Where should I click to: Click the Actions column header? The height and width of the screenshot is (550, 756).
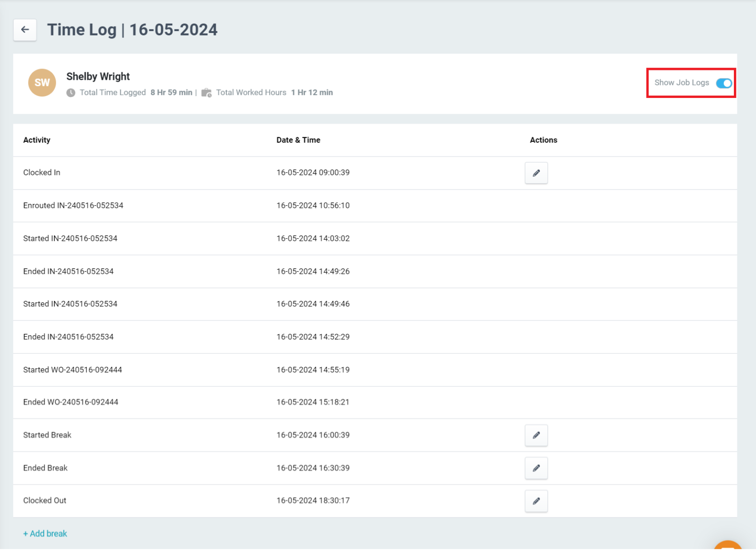click(543, 140)
